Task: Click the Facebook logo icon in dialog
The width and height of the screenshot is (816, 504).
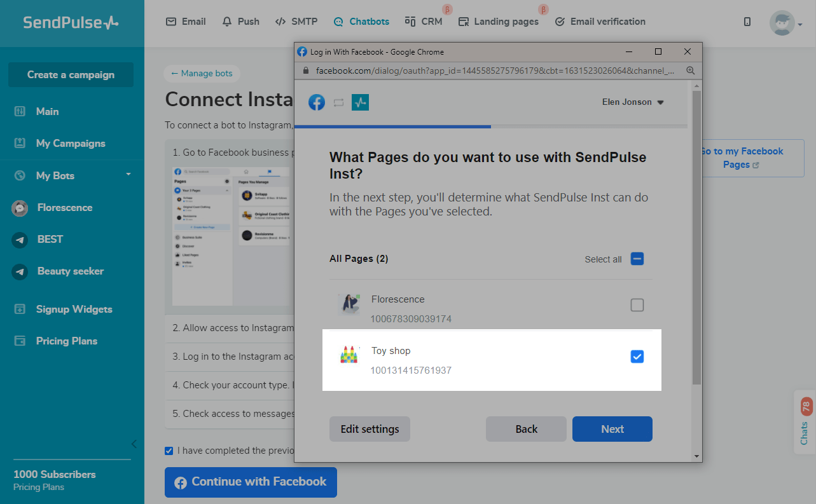Action: tap(317, 102)
